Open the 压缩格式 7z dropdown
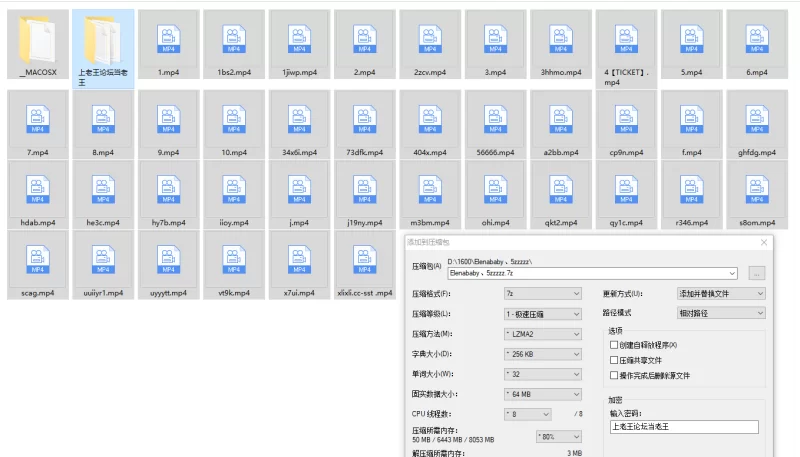Viewport: 800px width, 457px height. [x=543, y=294]
